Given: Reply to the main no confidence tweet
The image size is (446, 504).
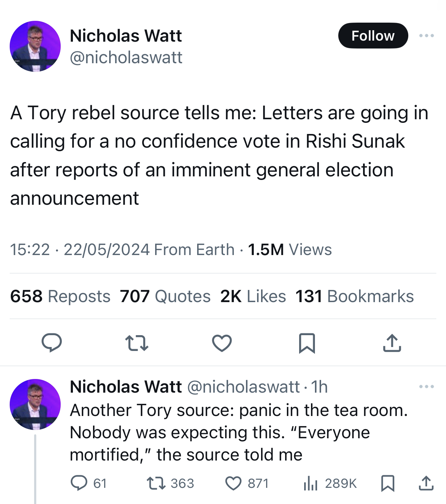Looking at the screenshot, I should 52,343.
